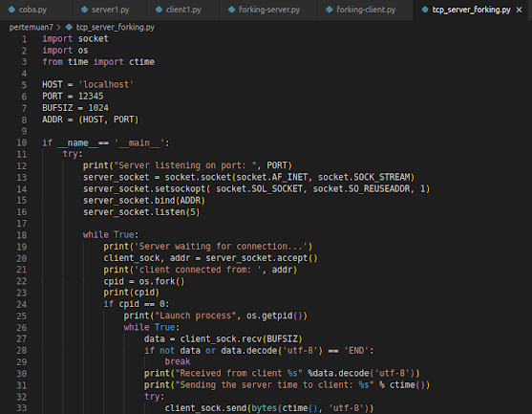Click client_sock.recv(BUFSIZ) call

point(242,338)
